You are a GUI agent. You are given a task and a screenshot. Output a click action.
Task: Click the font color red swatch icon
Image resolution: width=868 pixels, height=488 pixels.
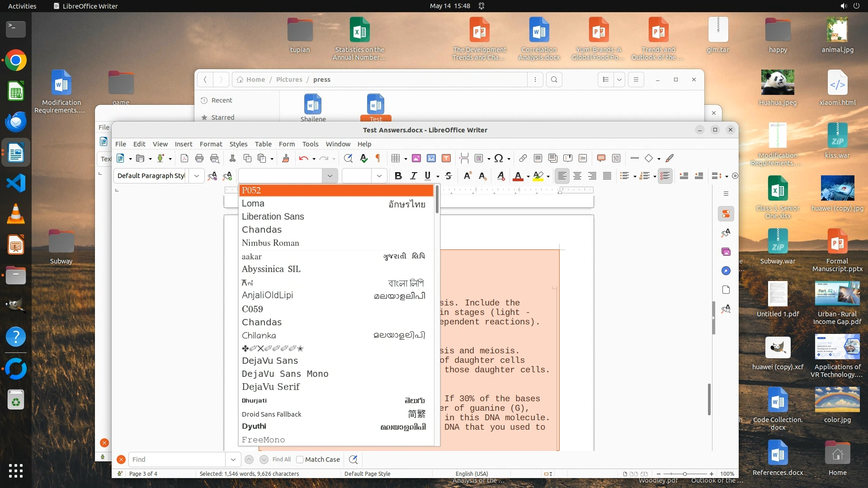click(518, 176)
